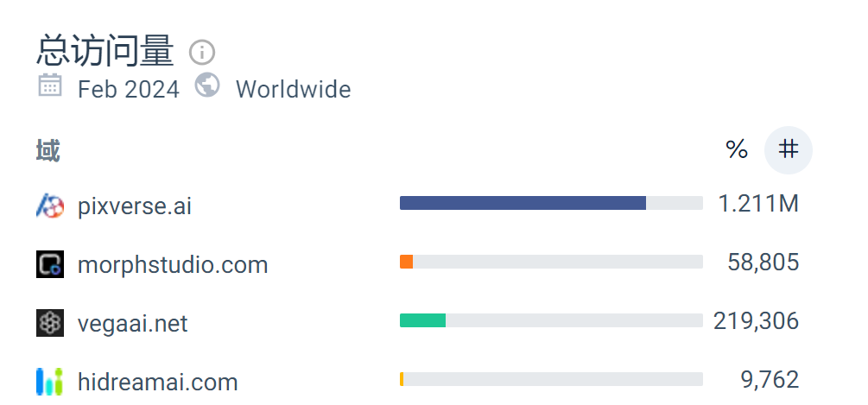Click the yellow hidreamai.com traffic bar
The width and height of the screenshot is (868, 405).
point(402,379)
